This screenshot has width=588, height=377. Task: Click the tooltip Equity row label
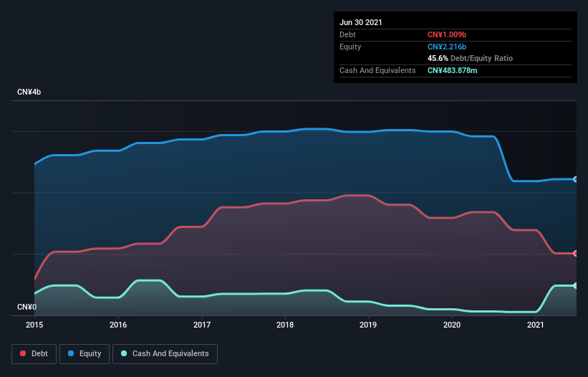coord(350,47)
